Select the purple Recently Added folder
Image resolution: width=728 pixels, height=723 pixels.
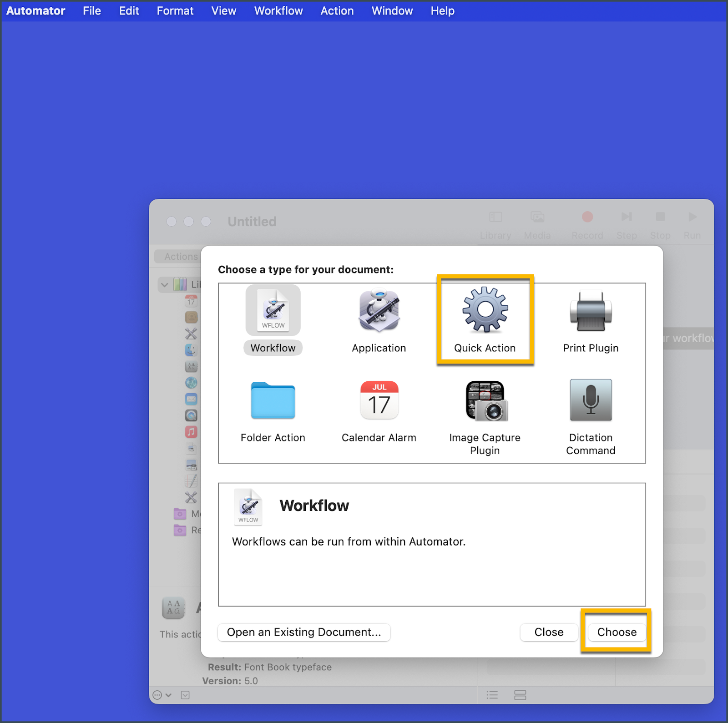[180, 530]
